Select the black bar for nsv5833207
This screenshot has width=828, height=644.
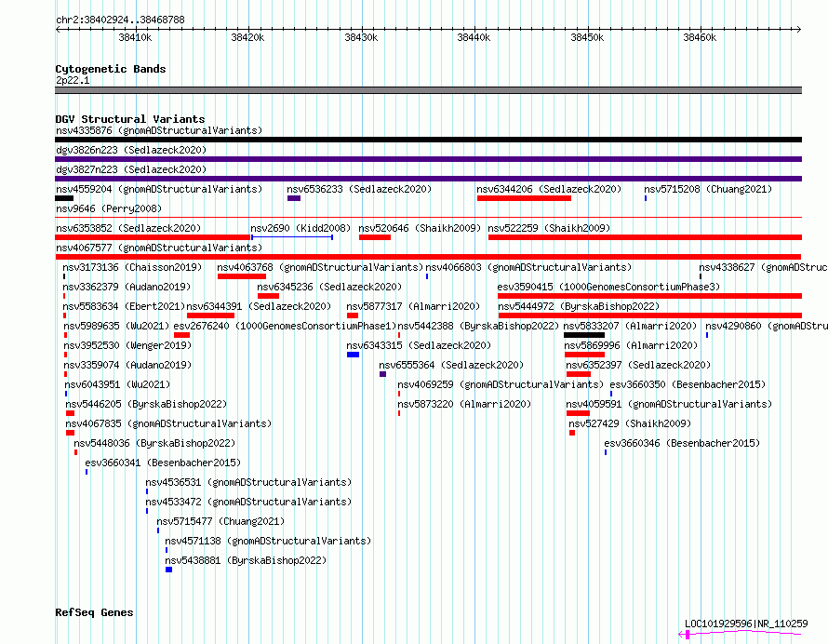point(584,335)
